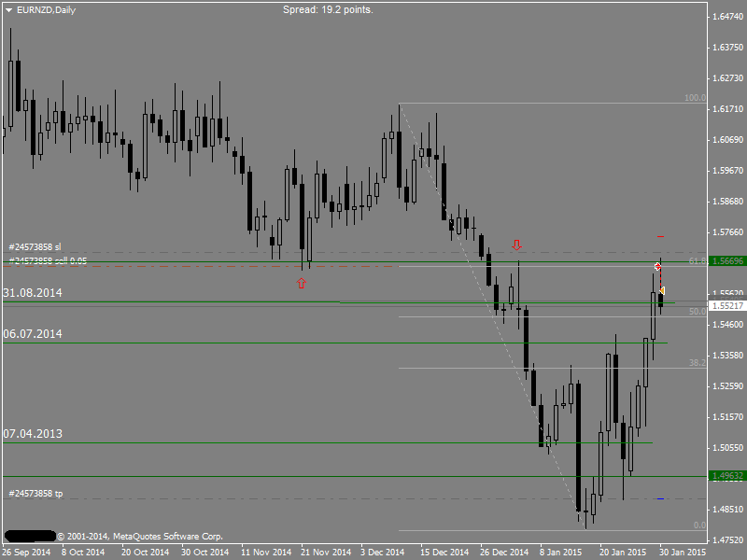Viewport: 747px width, 560px height.
Task: Select the Fibonacci 38.2 level label
Action: [698, 363]
